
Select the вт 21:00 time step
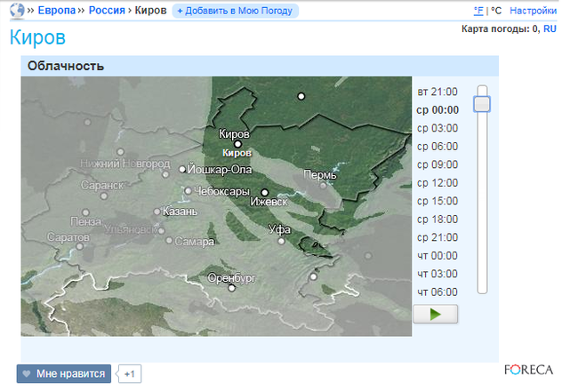[438, 92]
